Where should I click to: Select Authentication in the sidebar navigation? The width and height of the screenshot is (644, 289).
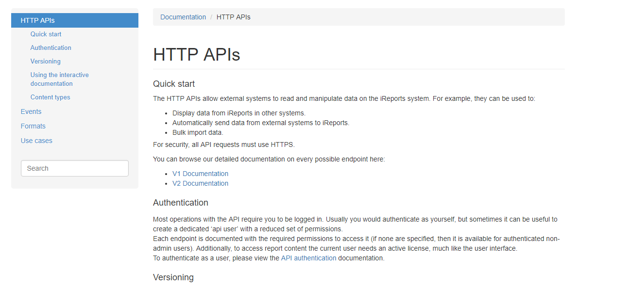[51, 48]
